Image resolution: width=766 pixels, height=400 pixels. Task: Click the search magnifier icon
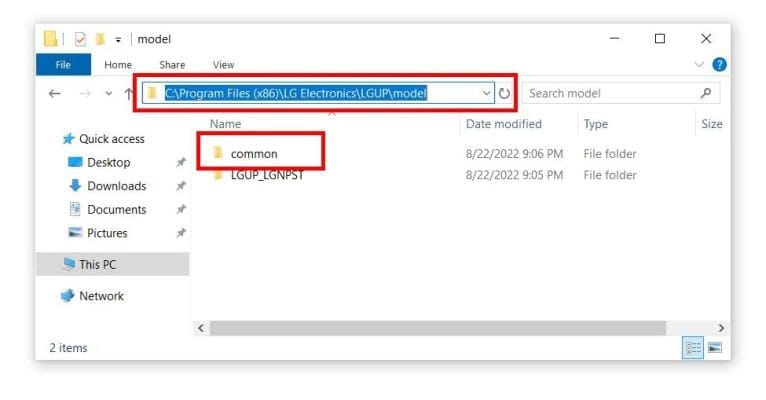[706, 93]
